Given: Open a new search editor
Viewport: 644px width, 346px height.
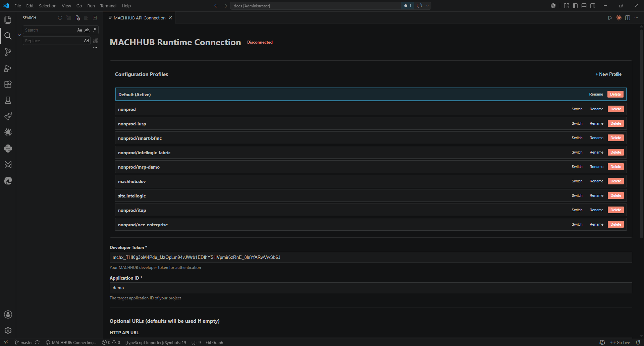Looking at the screenshot, I should click(78, 18).
